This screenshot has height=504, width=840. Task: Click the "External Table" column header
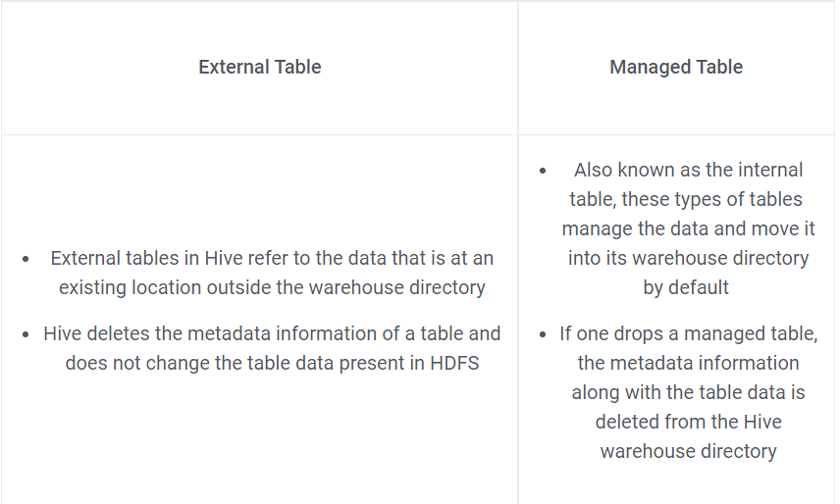260,68
